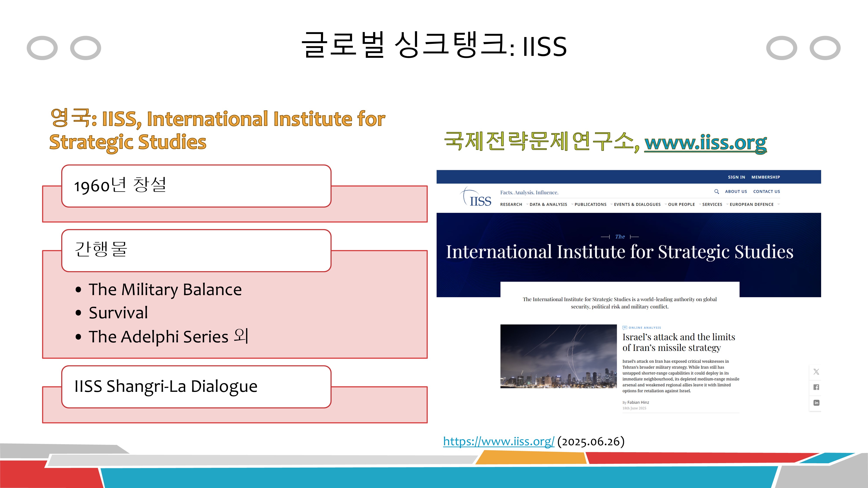868x488 pixels.
Task: Click the article summary paragraph about Tehran
Action: click(x=681, y=376)
